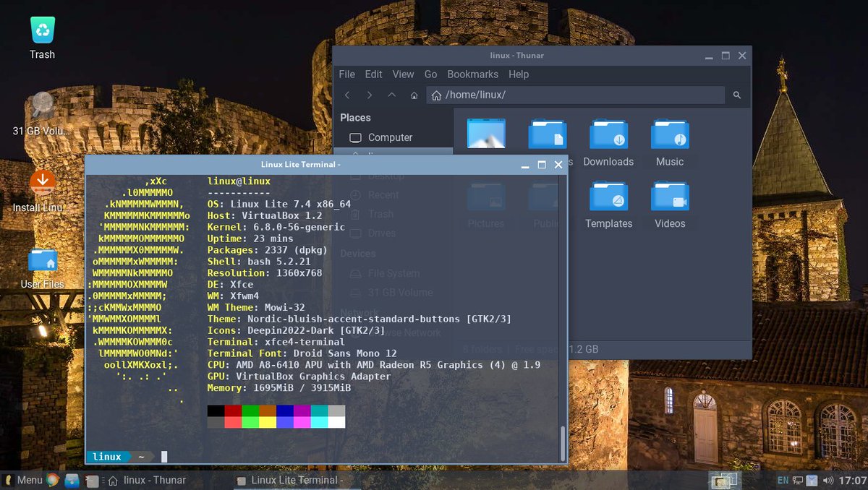The image size is (868, 490).
Task: Click 'Shell: bash 5.2.21' terminal line
Action: pos(259,262)
